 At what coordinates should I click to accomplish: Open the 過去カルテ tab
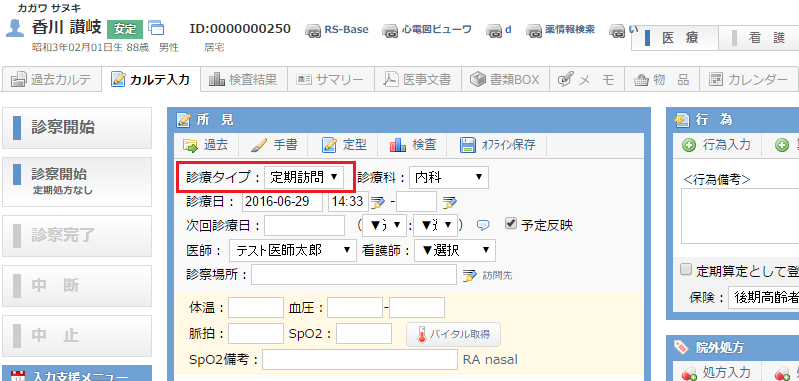tap(51, 79)
